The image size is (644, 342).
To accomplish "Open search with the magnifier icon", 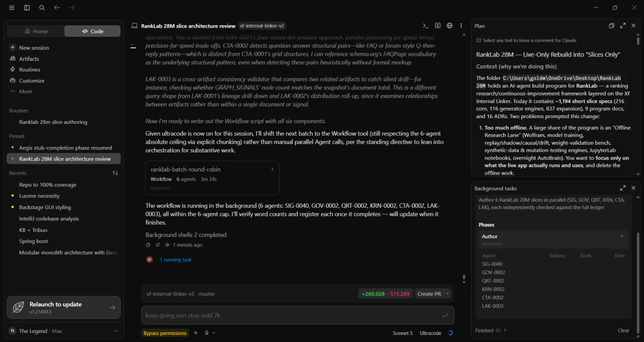I will coord(42,8).
